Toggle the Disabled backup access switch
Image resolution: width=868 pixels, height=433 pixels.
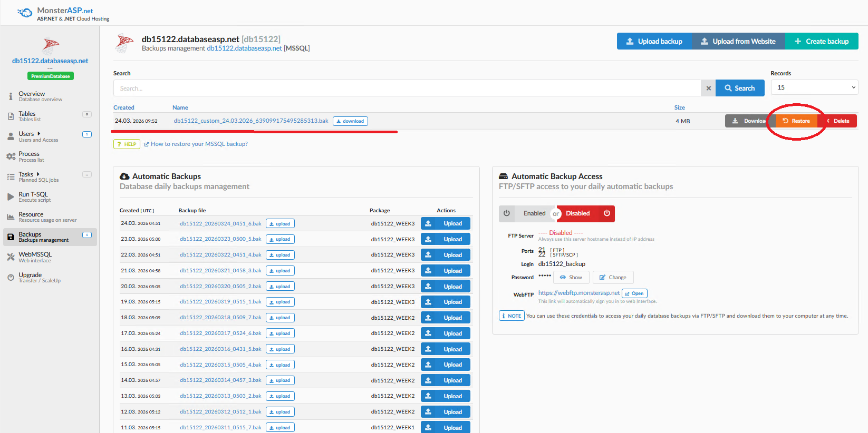click(585, 213)
